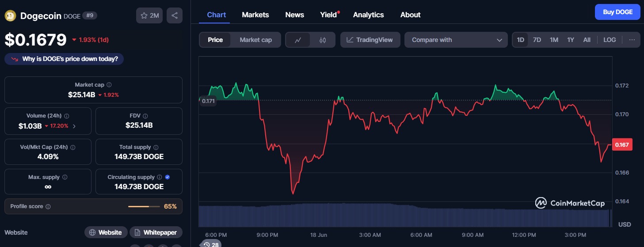Click the red 0.167 current price label
The image size is (644, 247).
coord(622,144)
